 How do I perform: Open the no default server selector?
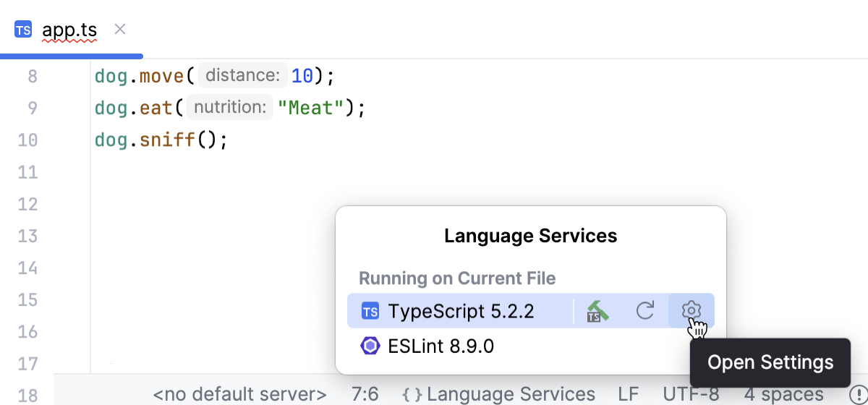coord(239,395)
